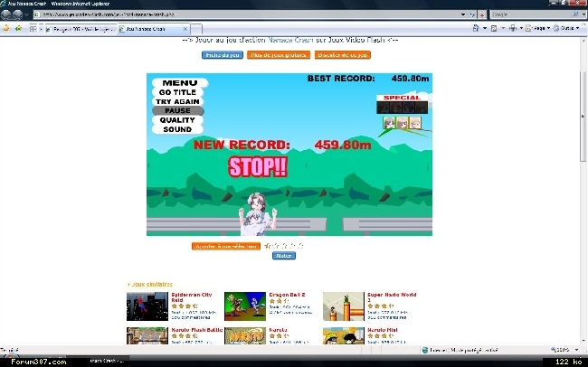Click the Home icon in command bar
Screen dimensions: 588x367
point(476,28)
